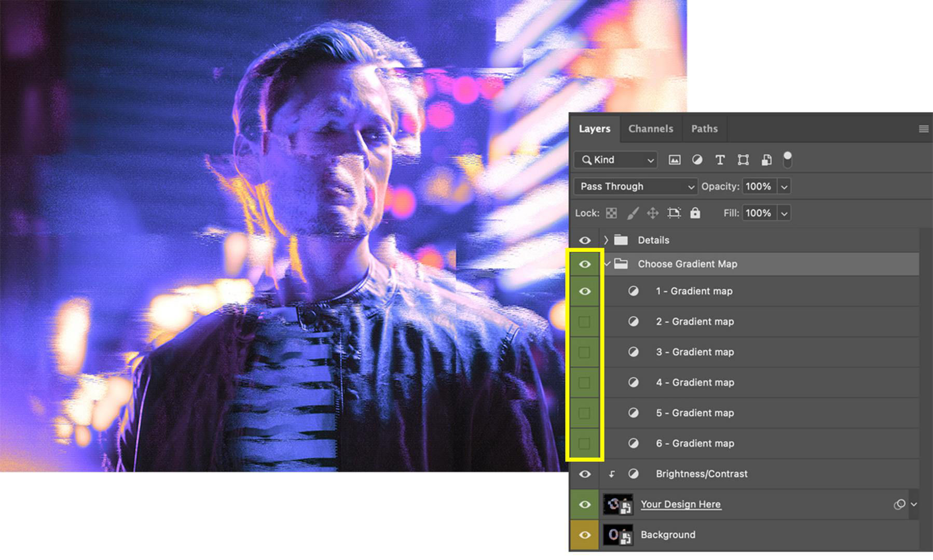Open the 1 - Gradient map adjustment icon
Viewport: 933px width, 560px height.
click(633, 291)
